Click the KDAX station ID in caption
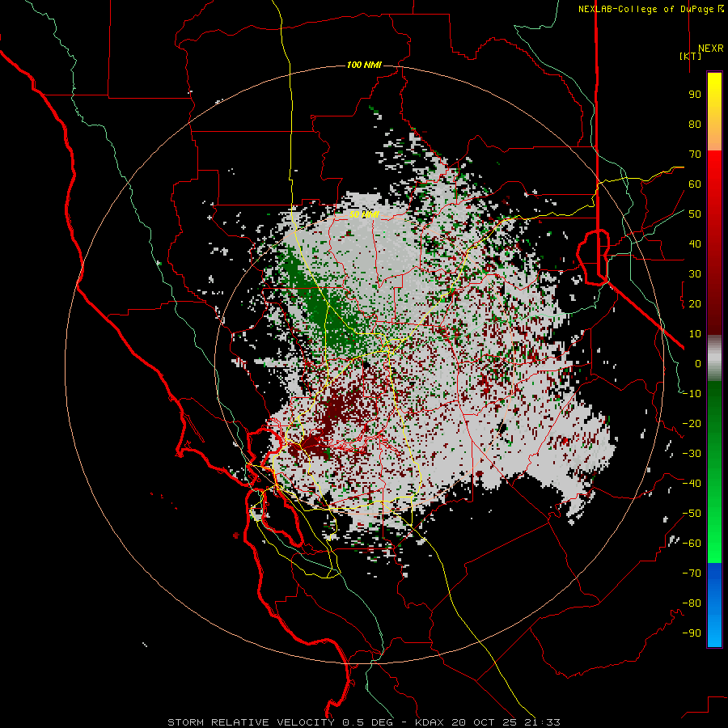Screen dimensions: 728x728 [430, 722]
